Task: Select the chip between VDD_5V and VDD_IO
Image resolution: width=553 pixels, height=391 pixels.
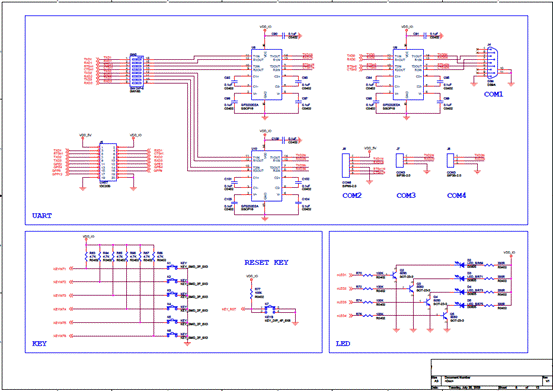Action: pyautogui.click(x=108, y=162)
